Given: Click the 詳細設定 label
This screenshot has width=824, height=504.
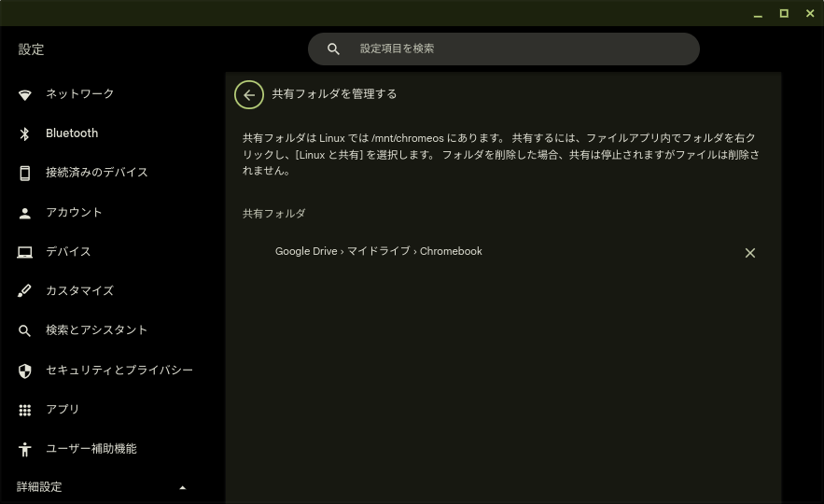Looking at the screenshot, I should (39, 487).
